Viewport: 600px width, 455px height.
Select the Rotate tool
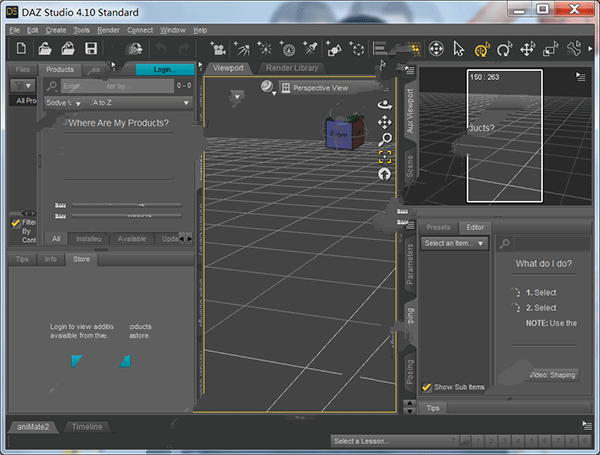pyautogui.click(x=504, y=49)
